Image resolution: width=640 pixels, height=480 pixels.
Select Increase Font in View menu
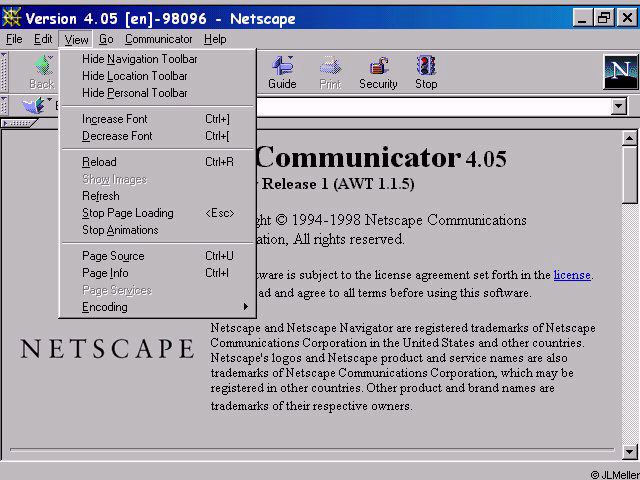coord(158,119)
